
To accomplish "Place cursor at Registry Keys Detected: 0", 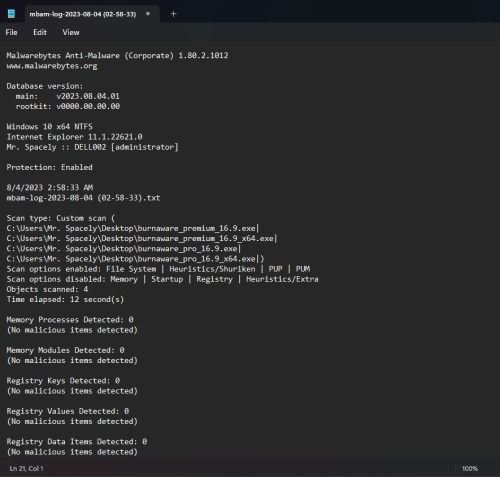I will 63,381.
